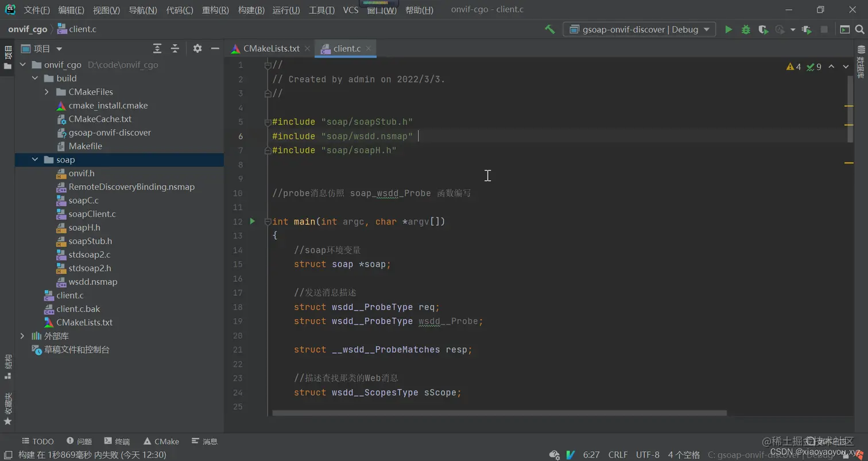Open onvif.h in the soap folder

[x=82, y=173]
